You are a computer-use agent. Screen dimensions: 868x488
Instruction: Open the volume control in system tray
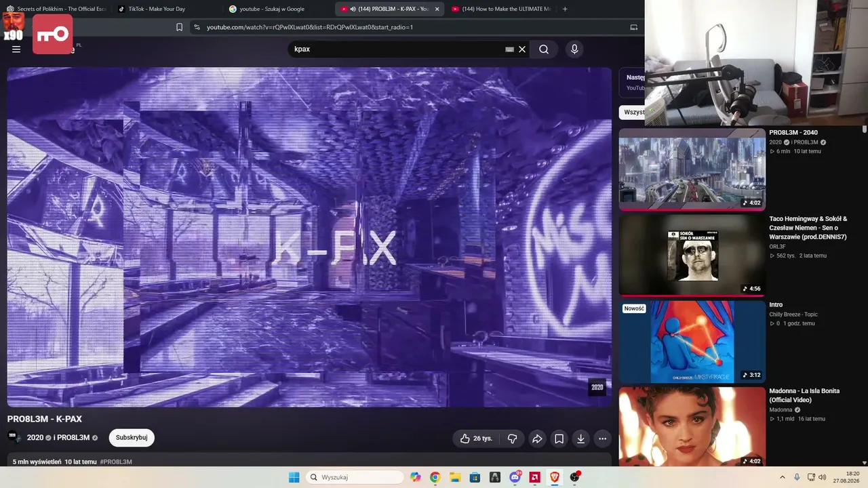(823, 477)
